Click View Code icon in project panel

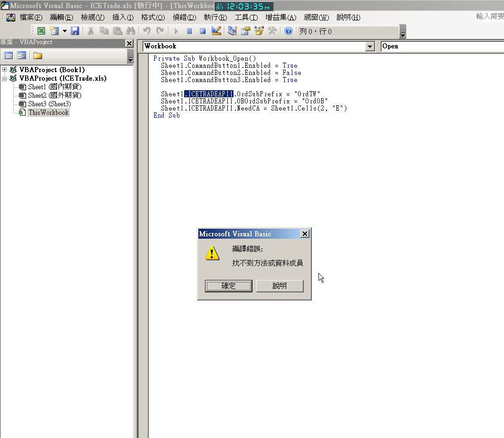(9, 56)
